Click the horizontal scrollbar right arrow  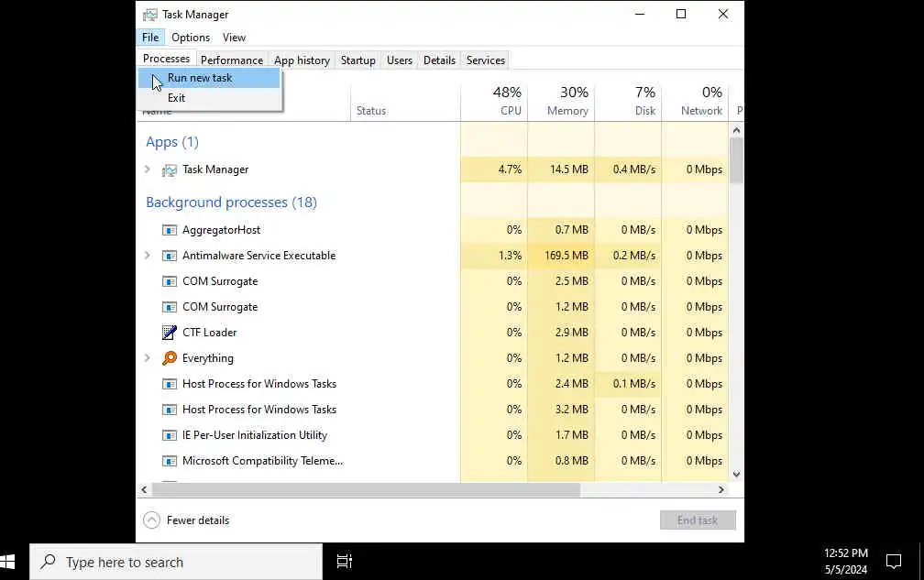(x=721, y=490)
